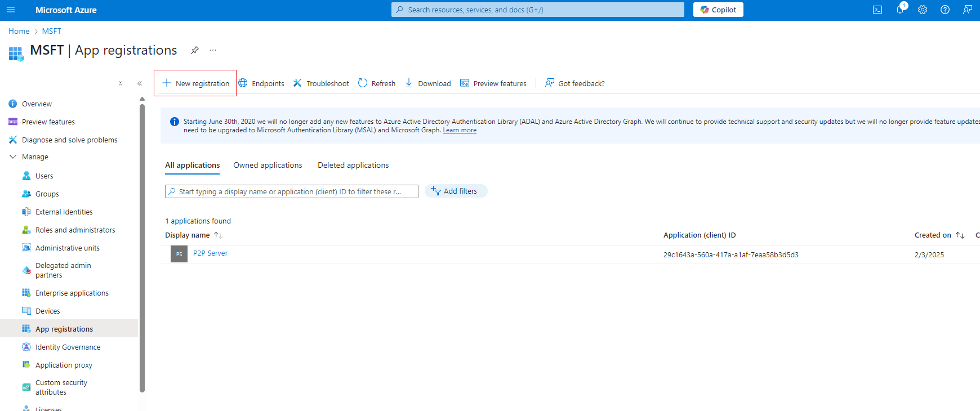Open Identity Governance
The image size is (980, 411).
(69, 347)
